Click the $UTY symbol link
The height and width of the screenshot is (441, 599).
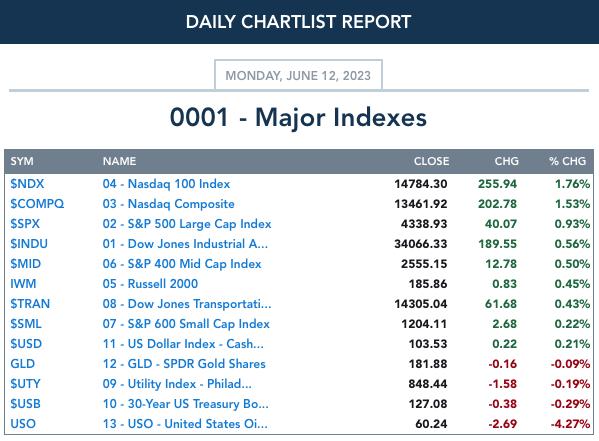click(x=25, y=384)
